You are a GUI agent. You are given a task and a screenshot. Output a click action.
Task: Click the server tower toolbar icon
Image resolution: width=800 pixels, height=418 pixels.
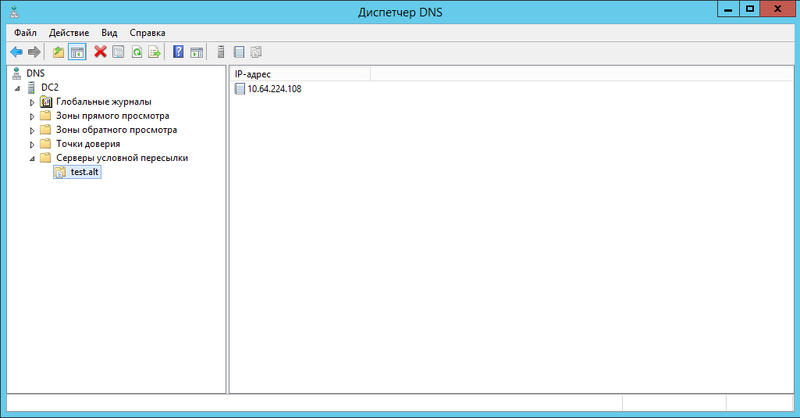coord(221,52)
